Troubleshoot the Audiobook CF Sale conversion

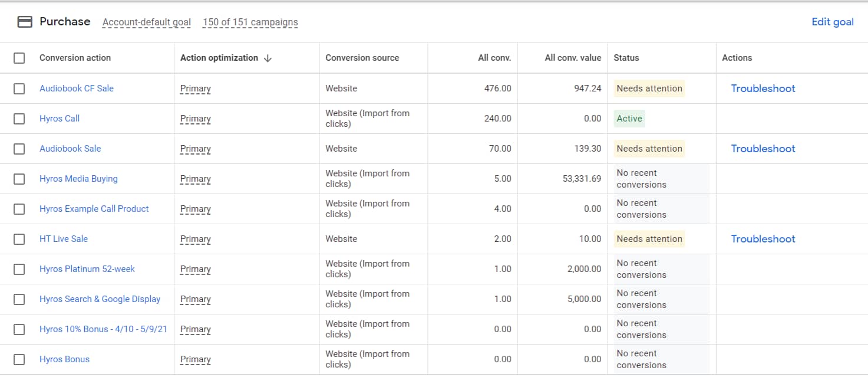(763, 88)
